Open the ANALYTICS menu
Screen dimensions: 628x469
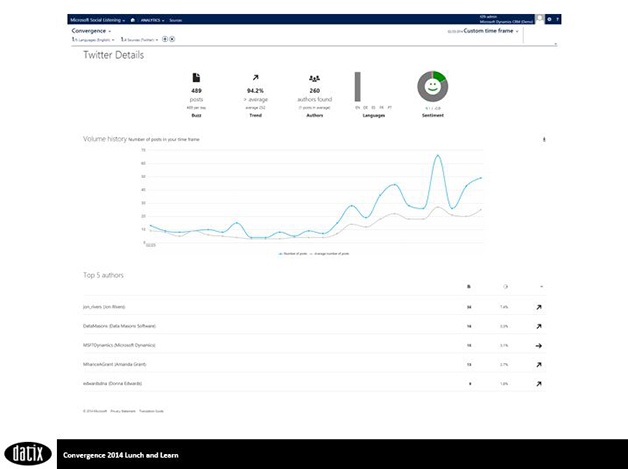coord(153,20)
